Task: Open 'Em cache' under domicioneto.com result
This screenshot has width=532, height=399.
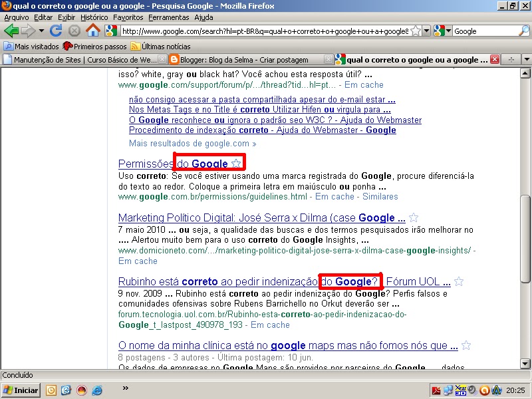Action: click(138, 261)
